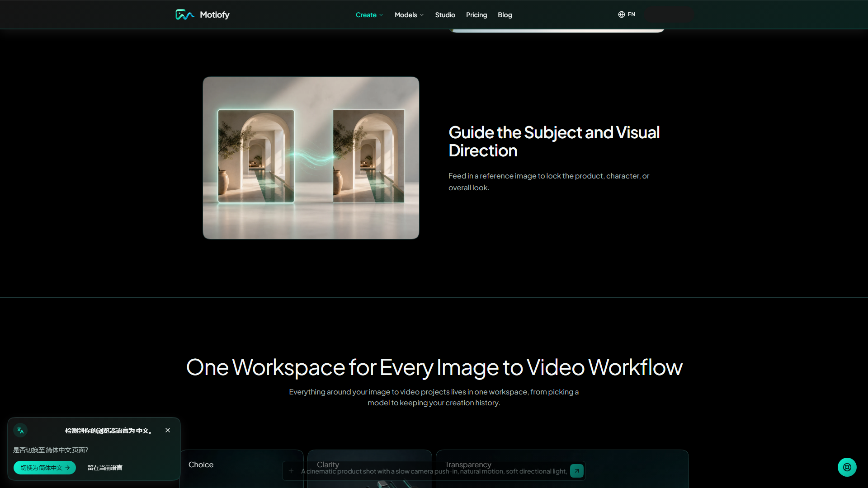The height and width of the screenshot is (488, 868).
Task: Click the "One Workspace for Every Image to Video Workflow" heading
Action: pyautogui.click(x=434, y=367)
